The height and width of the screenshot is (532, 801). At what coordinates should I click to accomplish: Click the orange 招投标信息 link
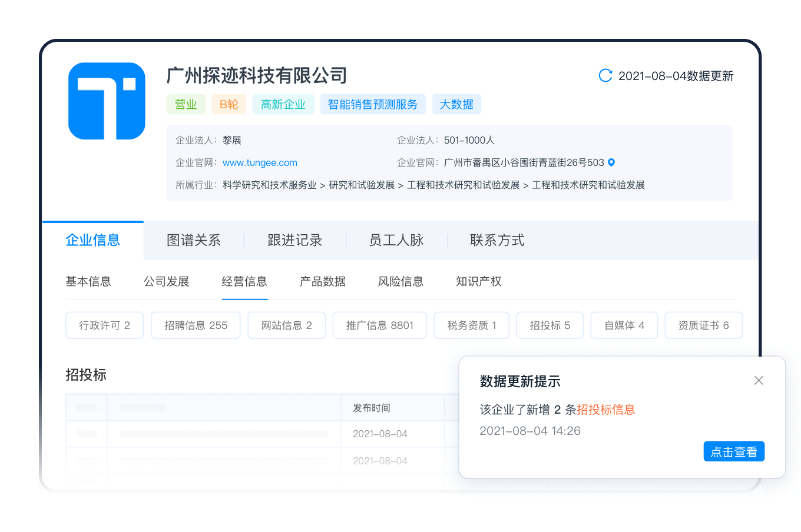tap(606, 410)
